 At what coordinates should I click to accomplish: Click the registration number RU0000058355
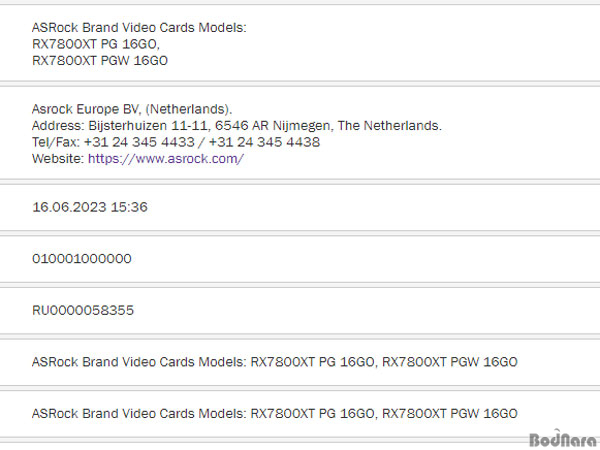[83, 310]
